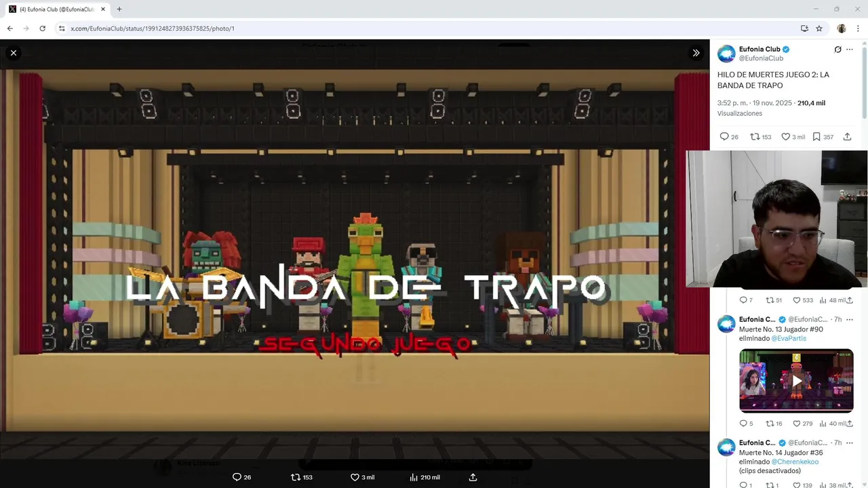Reload the current page
This screenshot has height=488, width=868.
pos(42,28)
